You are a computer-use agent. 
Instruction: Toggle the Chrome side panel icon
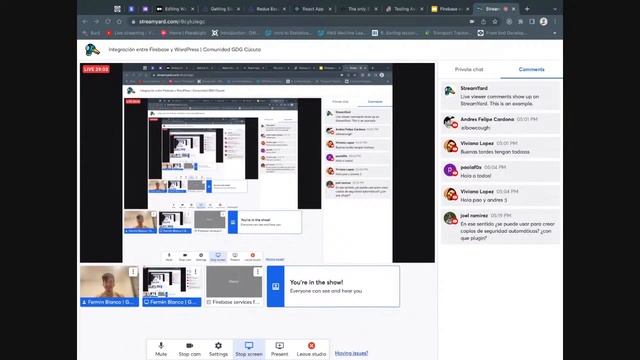pos(532,22)
